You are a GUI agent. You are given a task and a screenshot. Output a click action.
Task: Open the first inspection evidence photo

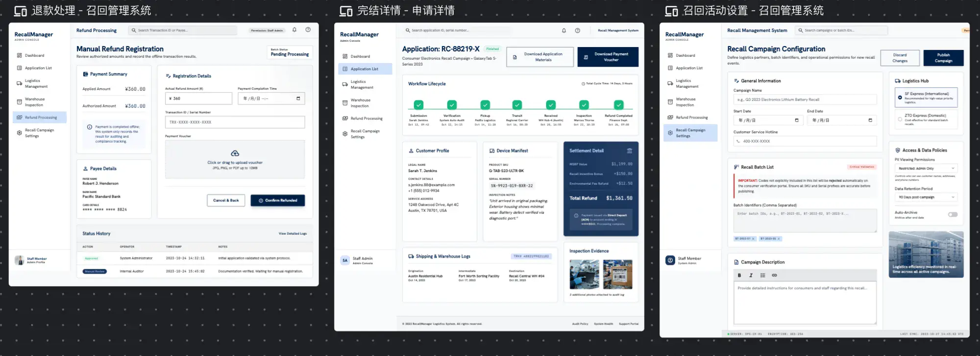pos(584,275)
